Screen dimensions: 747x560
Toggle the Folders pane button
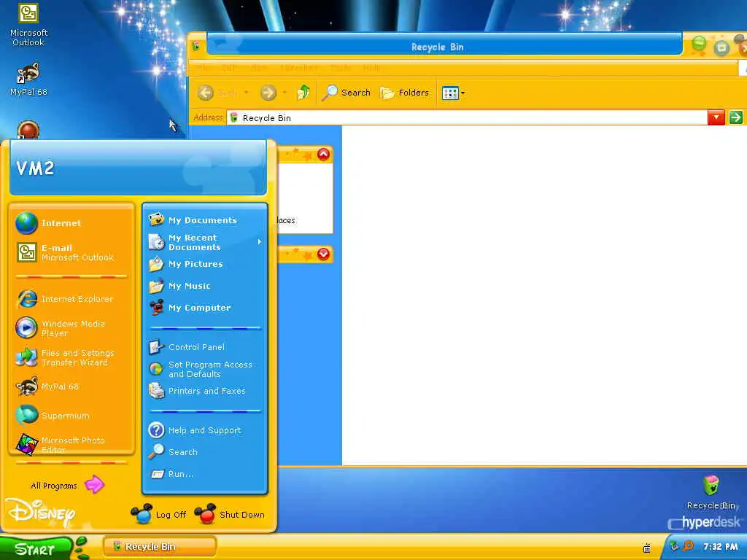[x=404, y=93]
